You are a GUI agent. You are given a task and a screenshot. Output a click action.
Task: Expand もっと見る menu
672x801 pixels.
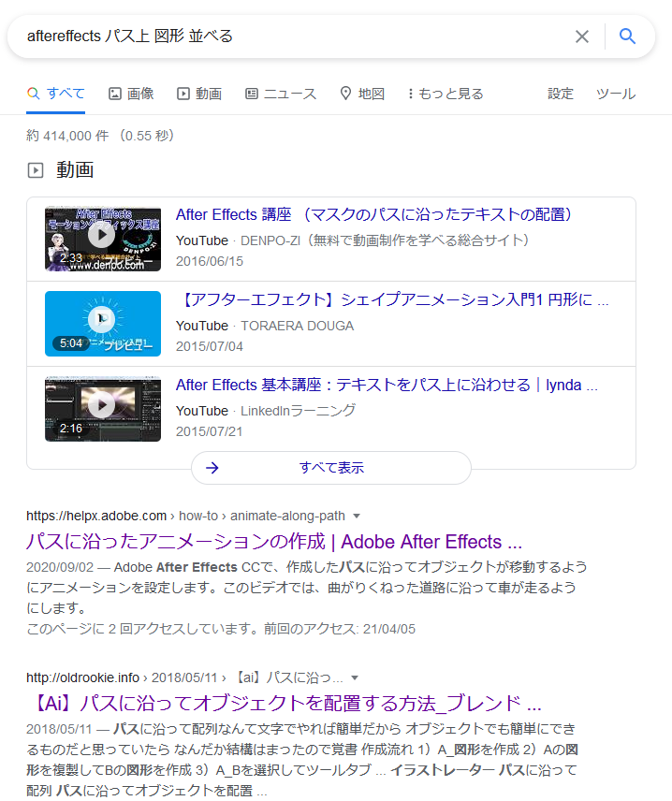(x=446, y=94)
